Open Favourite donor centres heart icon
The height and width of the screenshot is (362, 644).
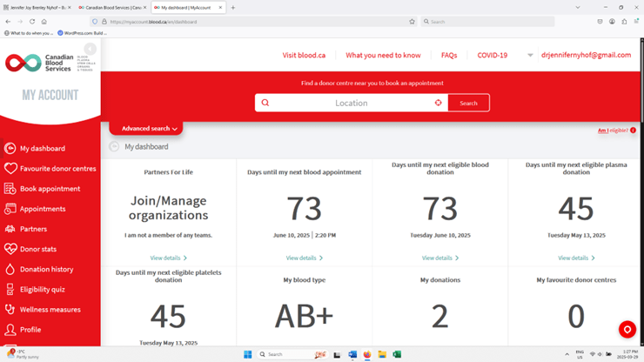click(x=10, y=169)
